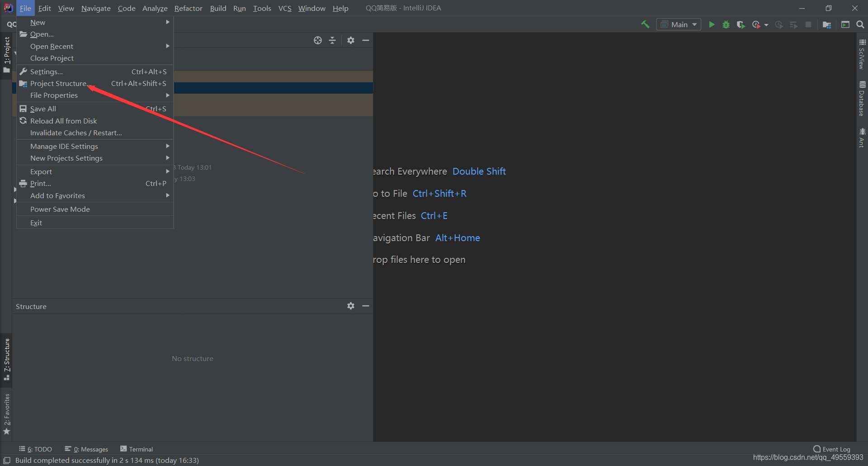
Task: Click the disabled Stop square icon in toolbar
Action: (808, 24)
